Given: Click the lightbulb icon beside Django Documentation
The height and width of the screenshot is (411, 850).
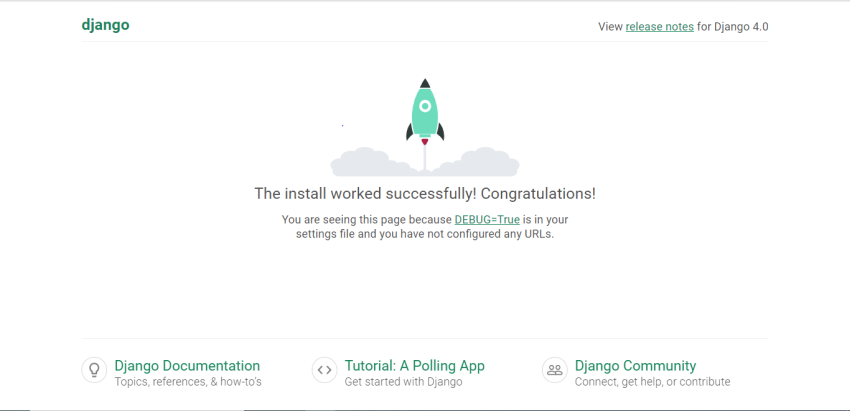Looking at the screenshot, I should click(x=94, y=370).
